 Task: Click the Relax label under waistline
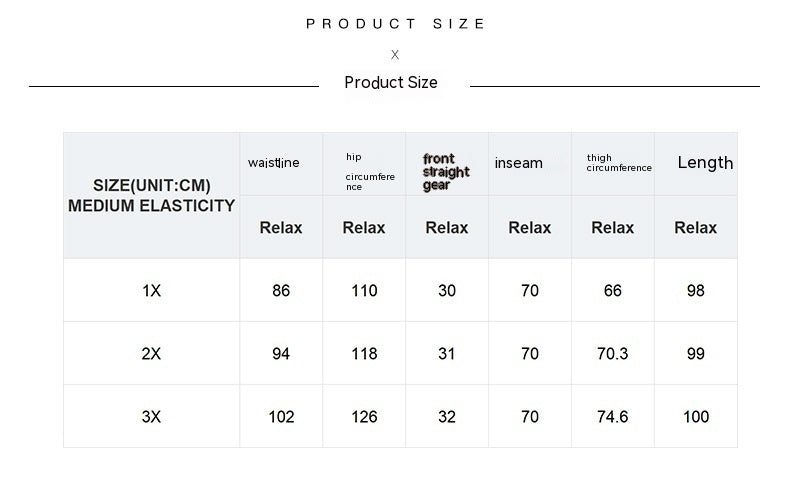point(281,228)
